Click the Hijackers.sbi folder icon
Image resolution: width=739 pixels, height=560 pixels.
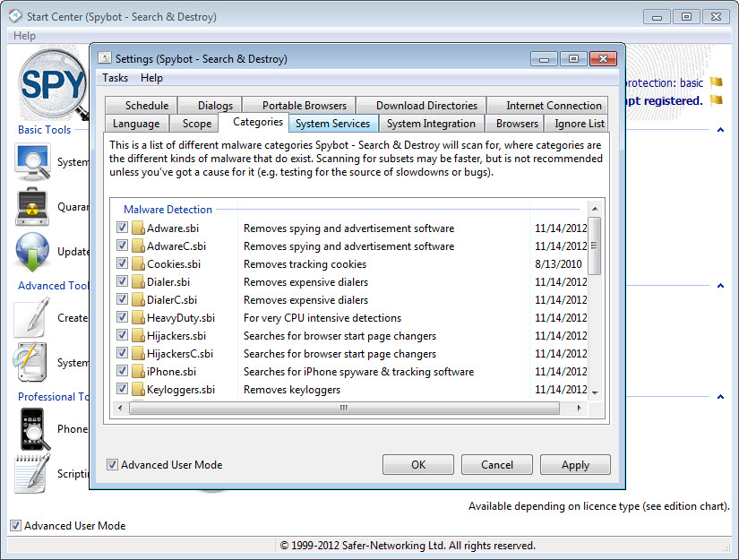coord(138,336)
